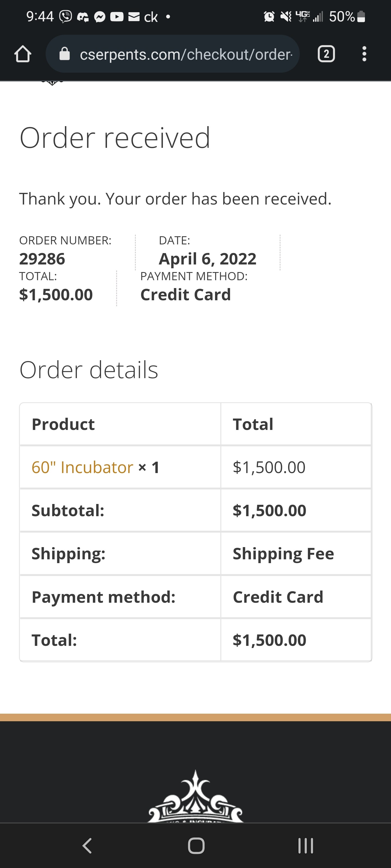
Task: Tap the Android home navigation button
Action: 196,845
